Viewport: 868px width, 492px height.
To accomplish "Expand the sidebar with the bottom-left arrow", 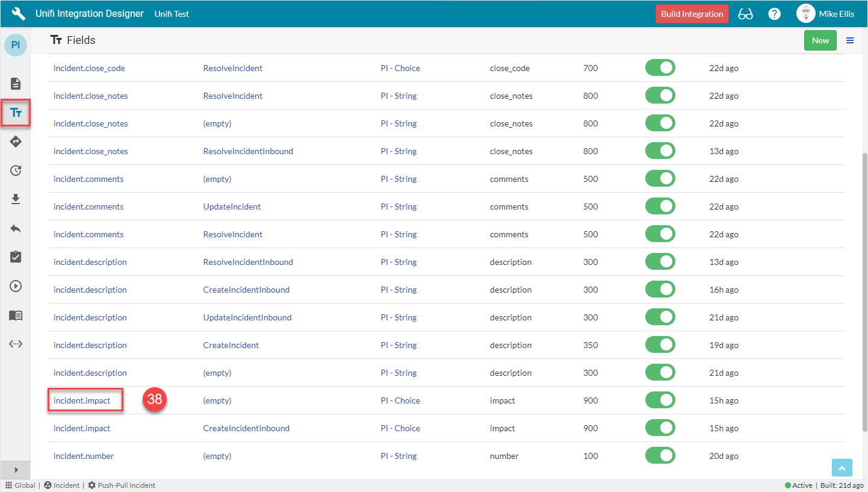I will pyautogui.click(x=16, y=470).
